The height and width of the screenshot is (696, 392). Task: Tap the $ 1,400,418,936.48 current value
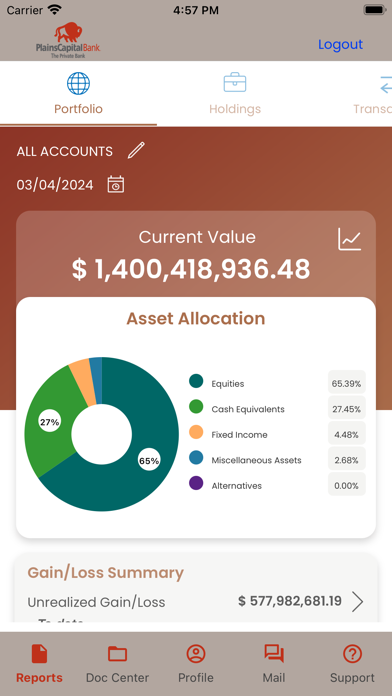[191, 269]
